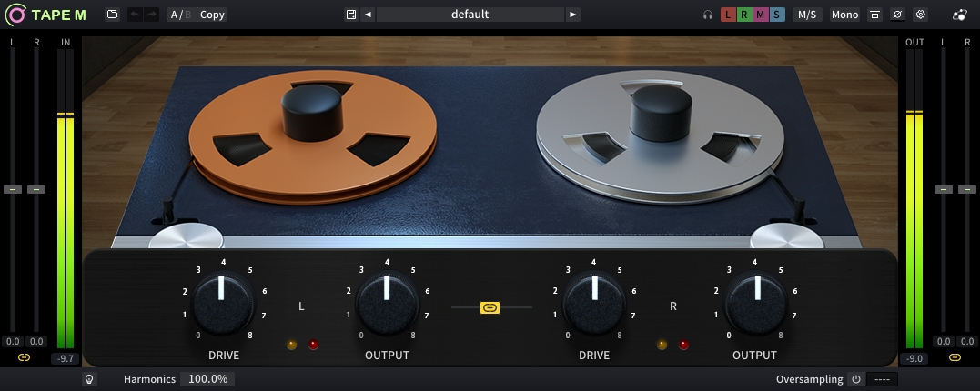Image resolution: width=980 pixels, height=391 pixels.
Task: Click the output meter link icon
Action: click(x=955, y=357)
